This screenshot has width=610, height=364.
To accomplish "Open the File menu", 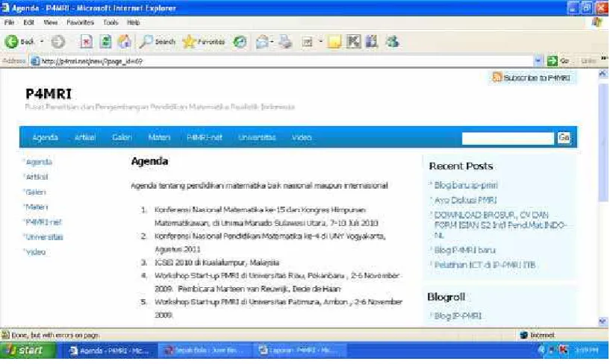I will [10, 22].
